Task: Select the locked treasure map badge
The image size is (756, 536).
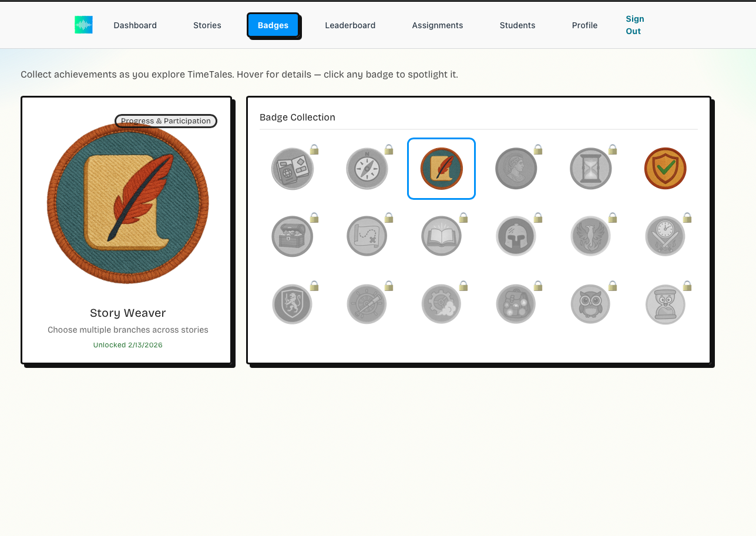Action: point(367,236)
